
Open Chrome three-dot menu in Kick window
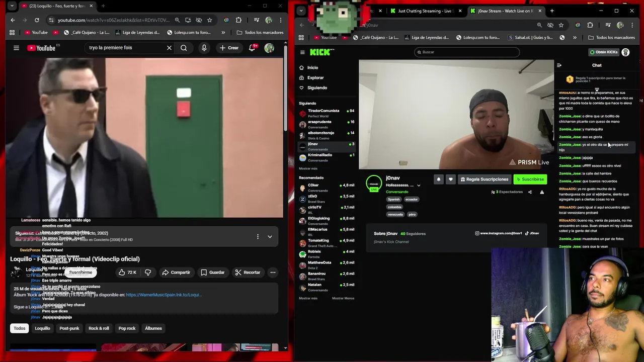click(632, 25)
